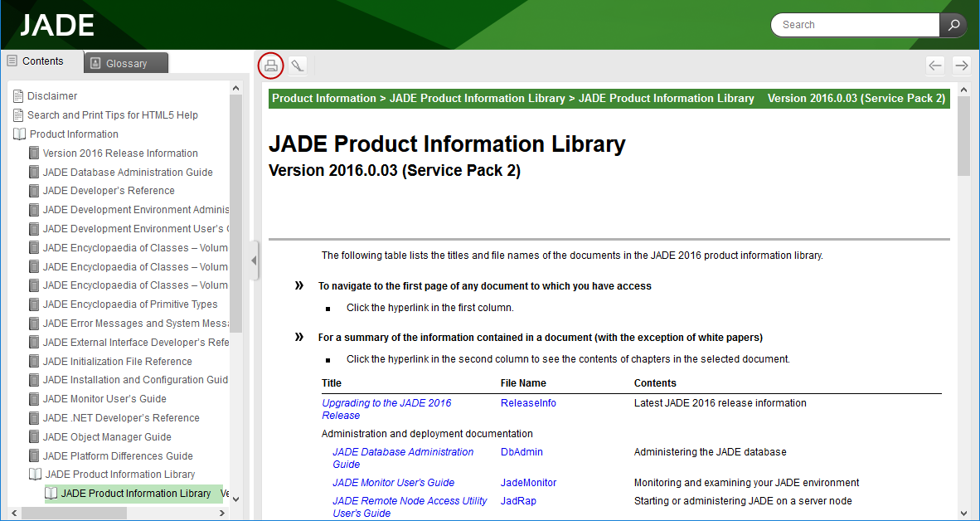Image resolution: width=980 pixels, height=521 pixels.
Task: Click the Contents panel horizontal scrollbar
Action: coord(75,513)
